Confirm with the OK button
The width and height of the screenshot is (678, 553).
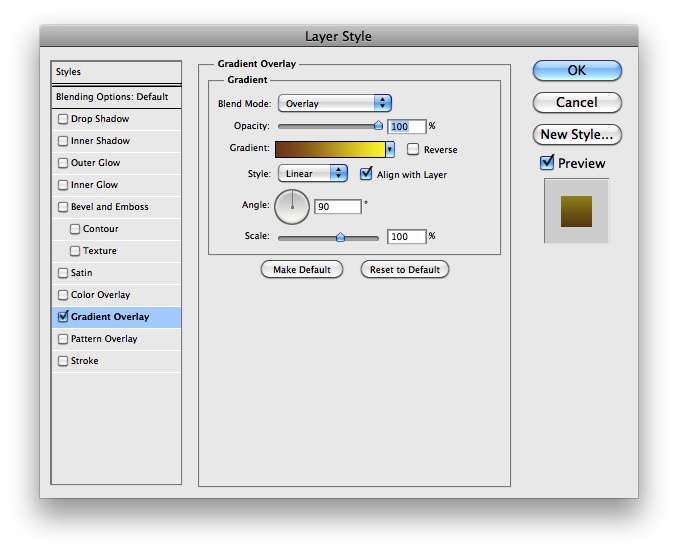coord(577,70)
